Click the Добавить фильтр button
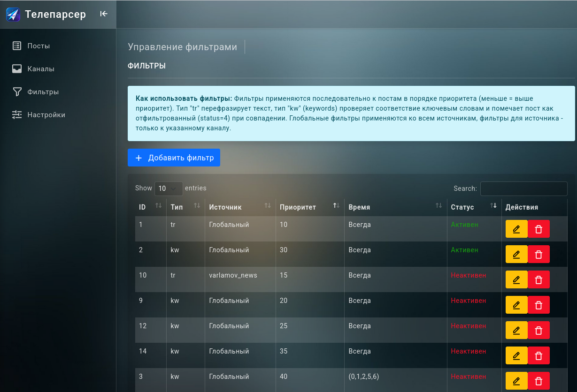 click(174, 158)
